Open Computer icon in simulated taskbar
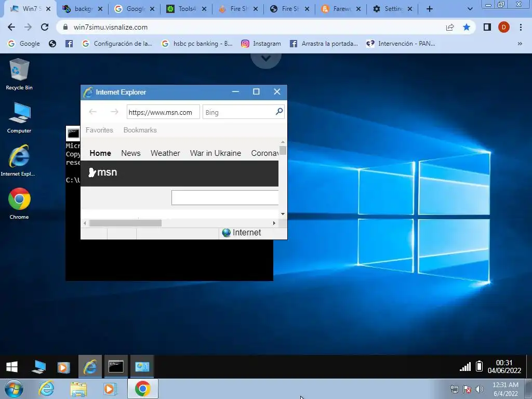Viewport: 532px width, 399px height. tap(38, 367)
